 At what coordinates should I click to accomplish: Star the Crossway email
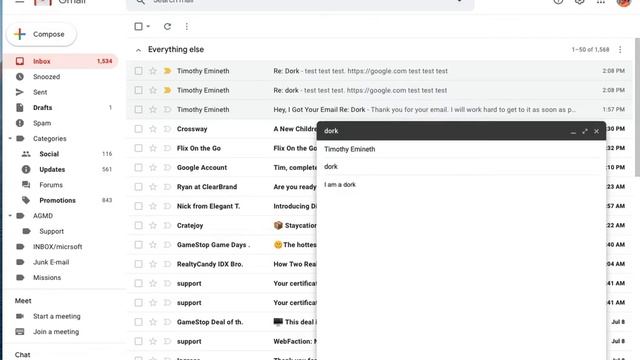coord(153,129)
